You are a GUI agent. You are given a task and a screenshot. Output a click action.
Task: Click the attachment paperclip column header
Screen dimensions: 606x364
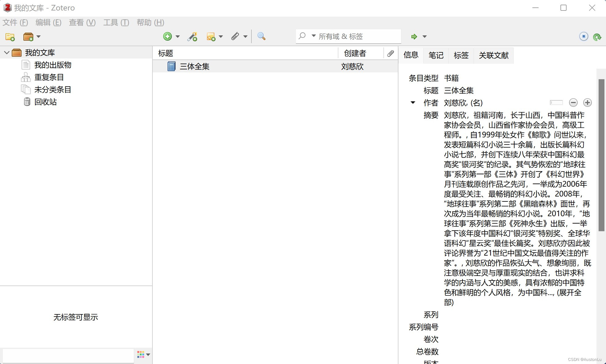pos(390,53)
